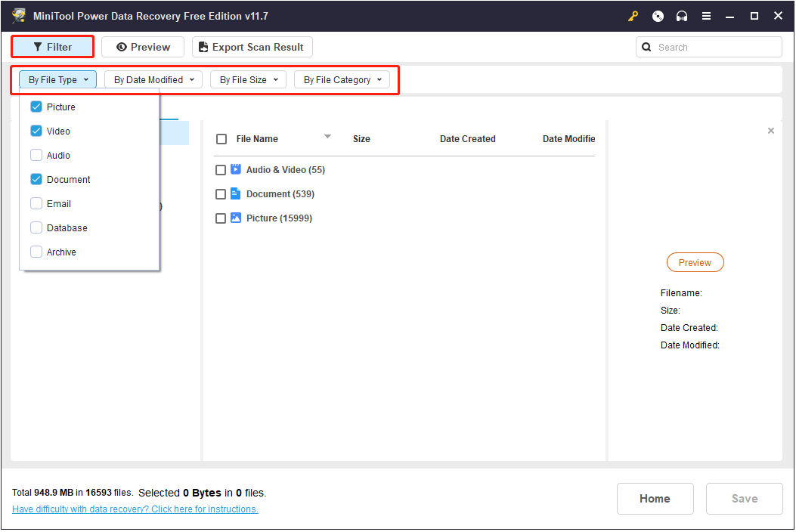Screen dimensions: 796x532
Task: Click the Preview toolbar button
Action: [143, 47]
